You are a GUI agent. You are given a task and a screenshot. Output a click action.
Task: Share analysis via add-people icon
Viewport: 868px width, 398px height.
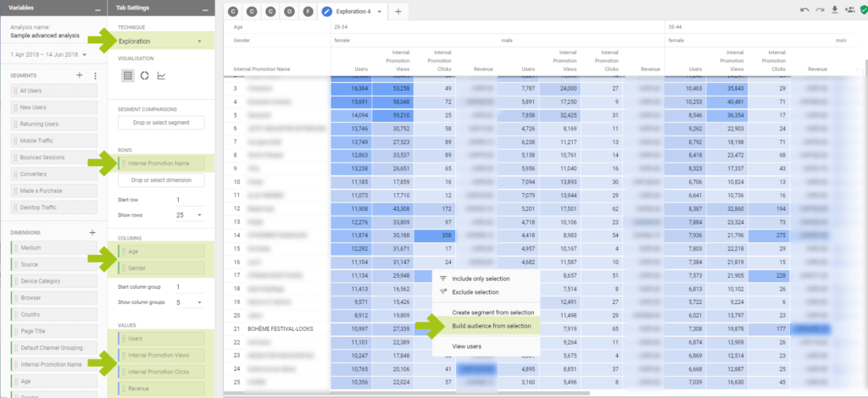[849, 11]
